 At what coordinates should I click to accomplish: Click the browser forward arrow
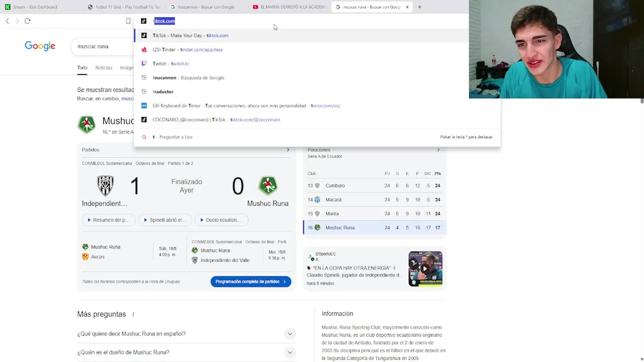click(x=17, y=21)
